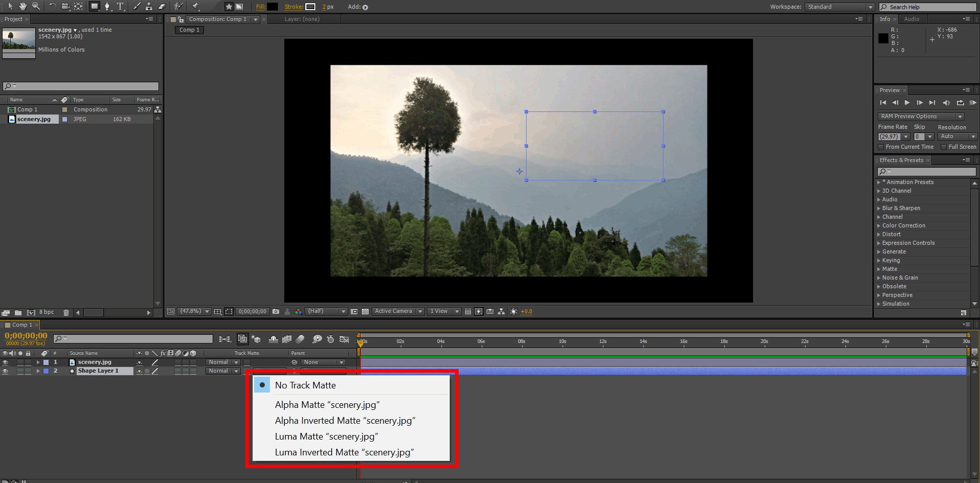Select No Track Matte option
Image resolution: width=980 pixels, height=483 pixels.
click(306, 385)
